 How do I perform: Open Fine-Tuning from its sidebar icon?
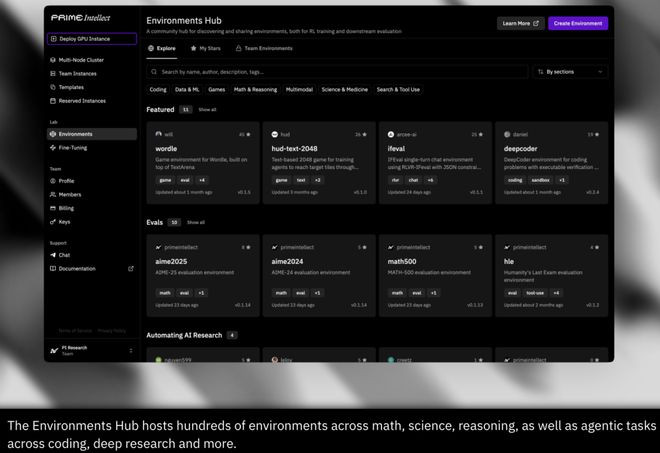[x=53, y=147]
